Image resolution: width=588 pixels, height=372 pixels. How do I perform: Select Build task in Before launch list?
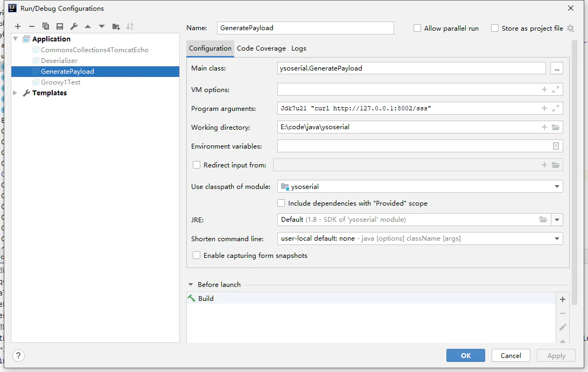click(371, 298)
